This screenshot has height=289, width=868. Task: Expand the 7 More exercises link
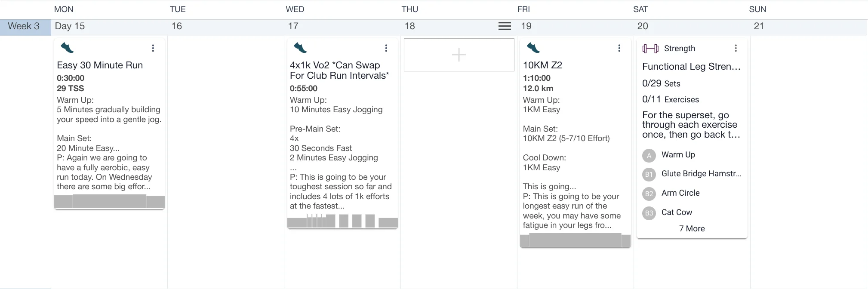pyautogui.click(x=692, y=229)
